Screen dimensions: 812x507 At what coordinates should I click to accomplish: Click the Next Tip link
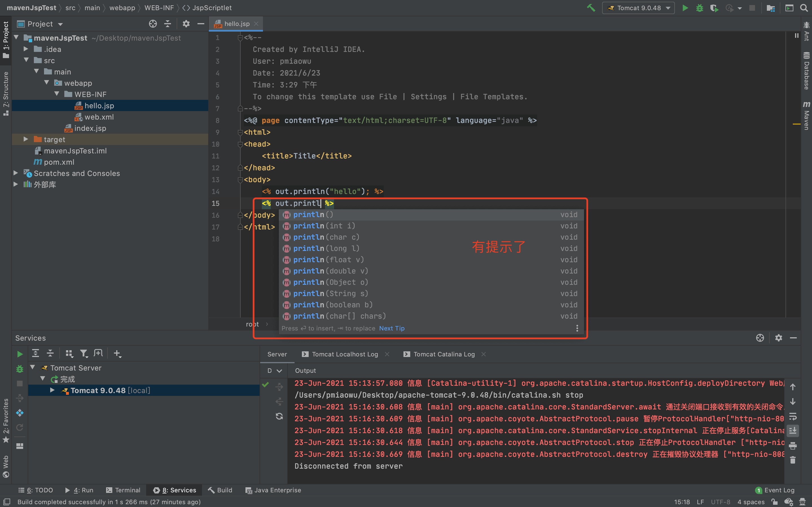pyautogui.click(x=391, y=328)
